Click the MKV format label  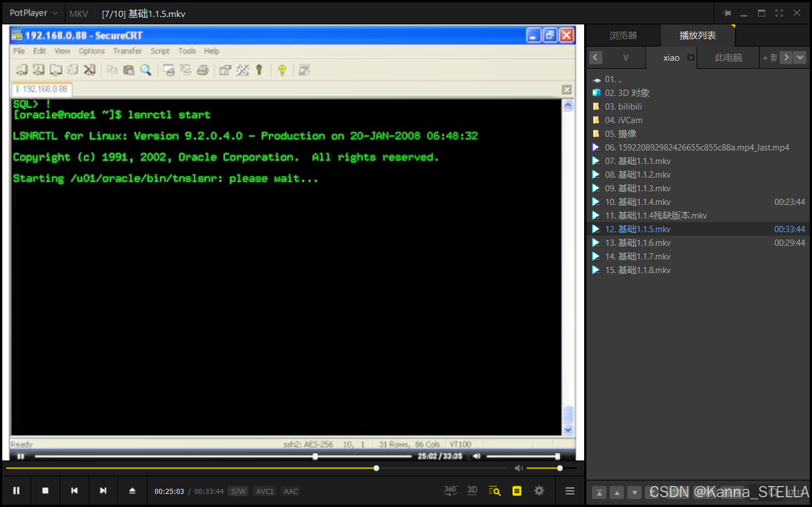pos(78,14)
